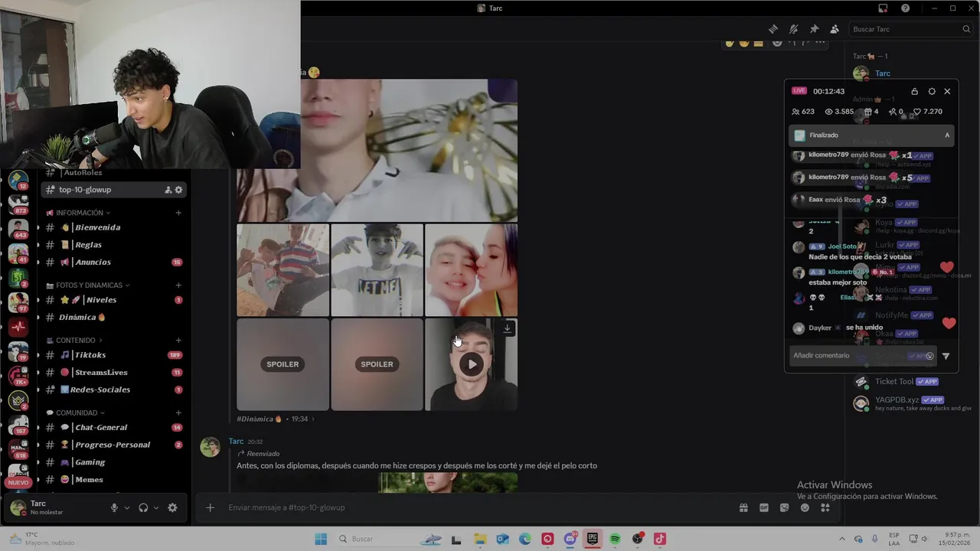
Task: Add channel to COMUNIDAD with plus icon
Action: (x=178, y=413)
